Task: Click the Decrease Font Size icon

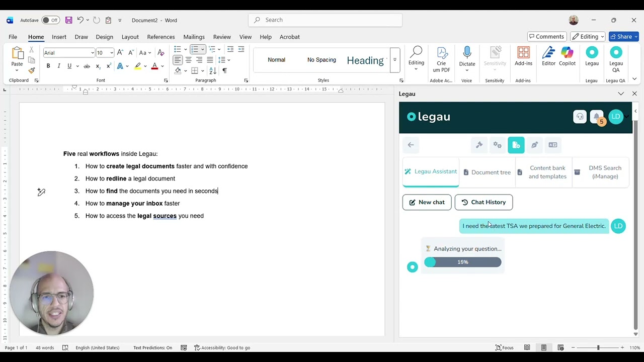Action: (x=131, y=53)
